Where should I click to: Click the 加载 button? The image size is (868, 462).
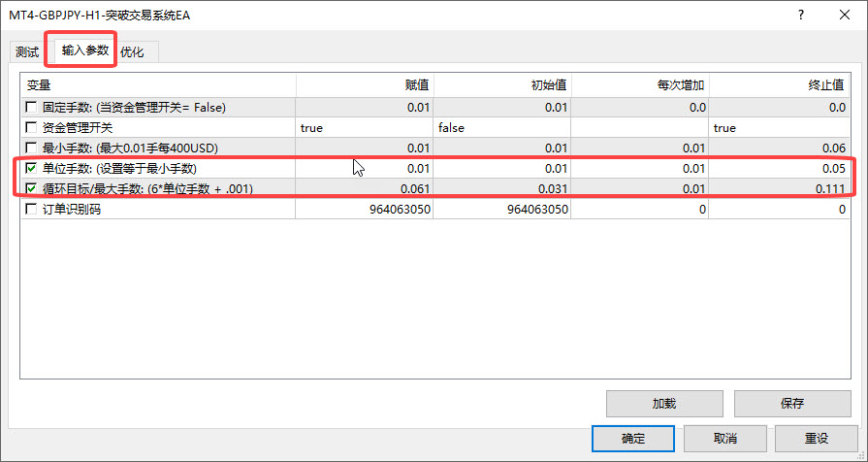tap(663, 403)
